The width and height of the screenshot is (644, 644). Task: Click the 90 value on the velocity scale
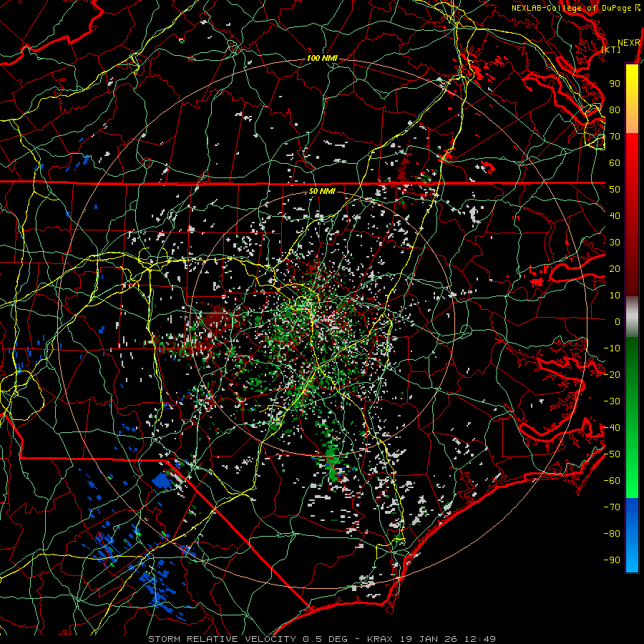tap(615, 84)
